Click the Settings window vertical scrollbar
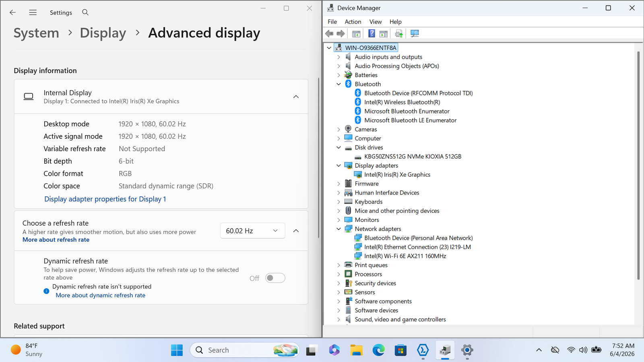The image size is (644, 362). point(319,157)
